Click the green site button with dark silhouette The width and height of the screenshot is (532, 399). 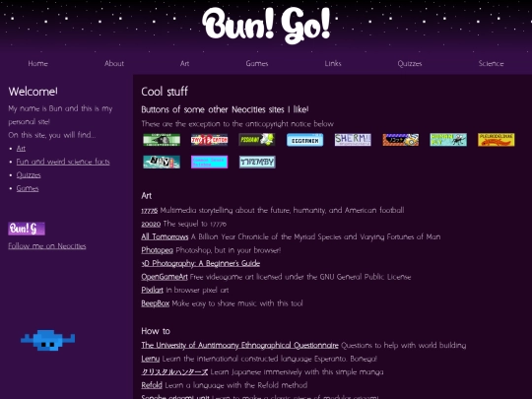pyautogui.click(x=162, y=140)
